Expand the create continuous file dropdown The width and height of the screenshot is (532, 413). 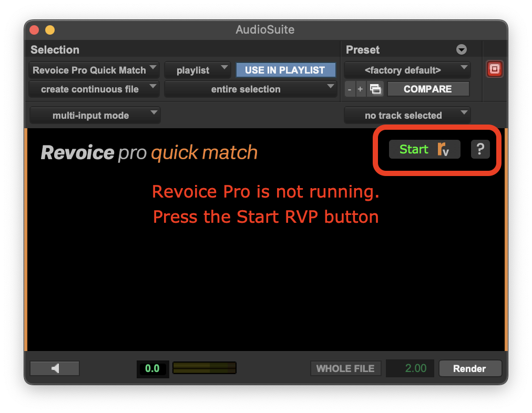click(x=94, y=89)
